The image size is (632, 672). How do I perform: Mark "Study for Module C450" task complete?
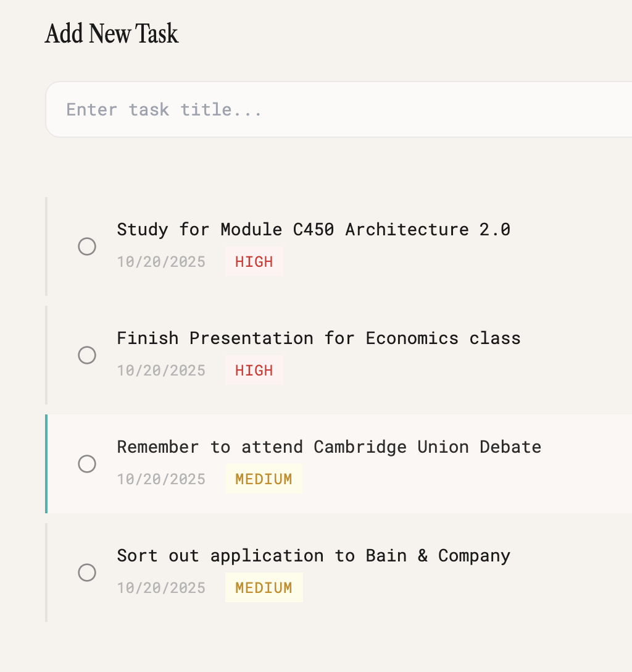(87, 246)
